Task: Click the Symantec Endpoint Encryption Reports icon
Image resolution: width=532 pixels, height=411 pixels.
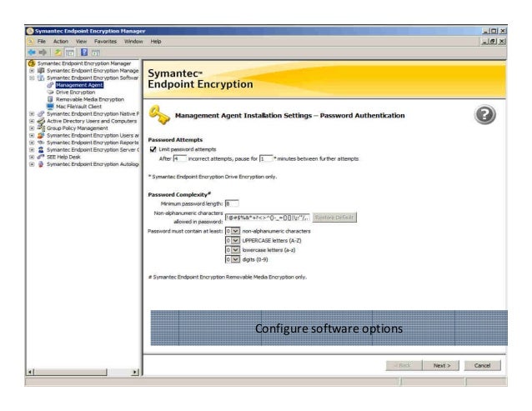Action: click(41, 143)
